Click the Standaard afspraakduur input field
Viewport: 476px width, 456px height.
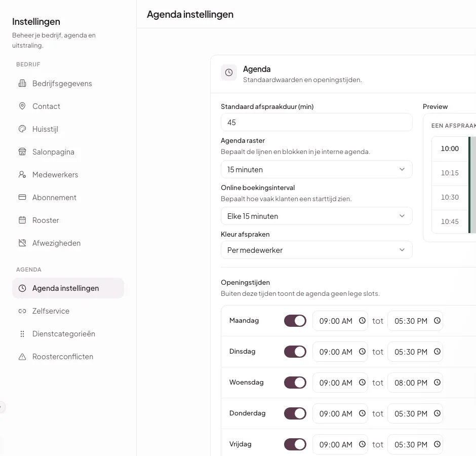tap(316, 123)
